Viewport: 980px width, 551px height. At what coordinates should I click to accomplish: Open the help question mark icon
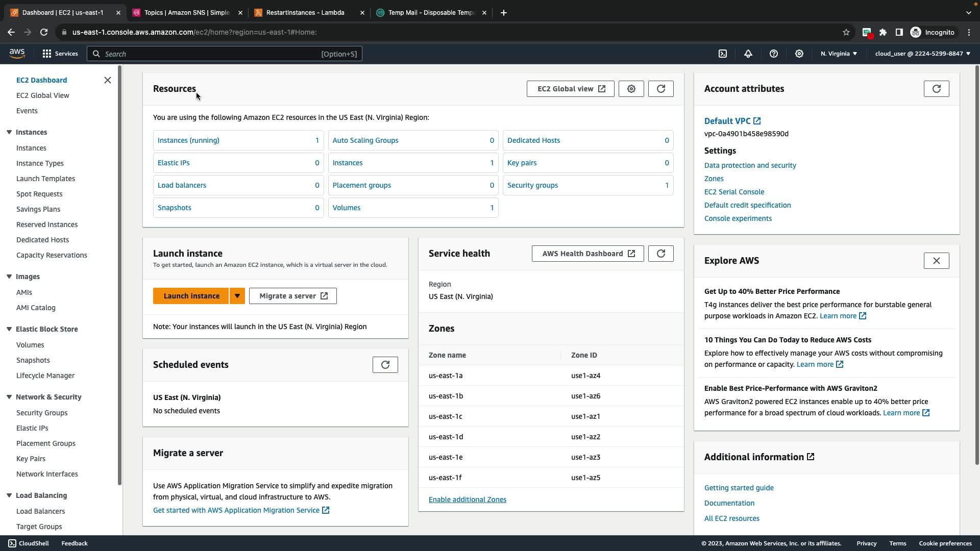click(x=774, y=54)
